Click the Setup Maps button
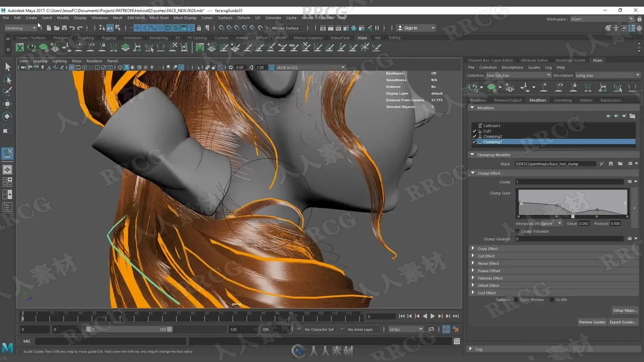Image resolution: width=644 pixels, height=362 pixels. coord(625,310)
